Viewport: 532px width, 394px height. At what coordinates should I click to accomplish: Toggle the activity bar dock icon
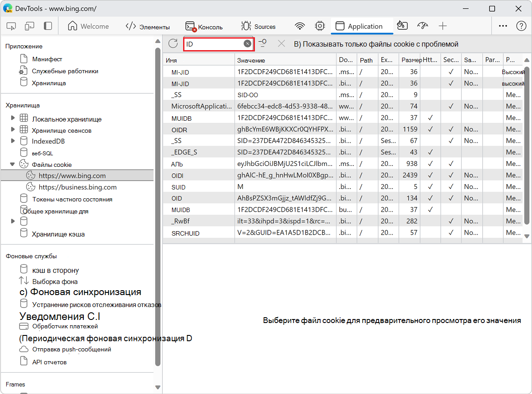[x=47, y=26]
